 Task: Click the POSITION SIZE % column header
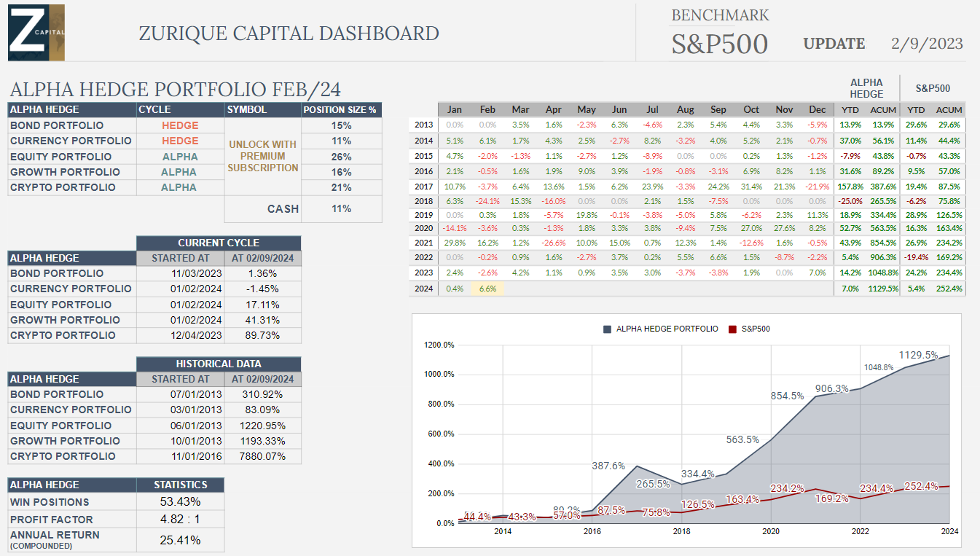[x=341, y=110]
